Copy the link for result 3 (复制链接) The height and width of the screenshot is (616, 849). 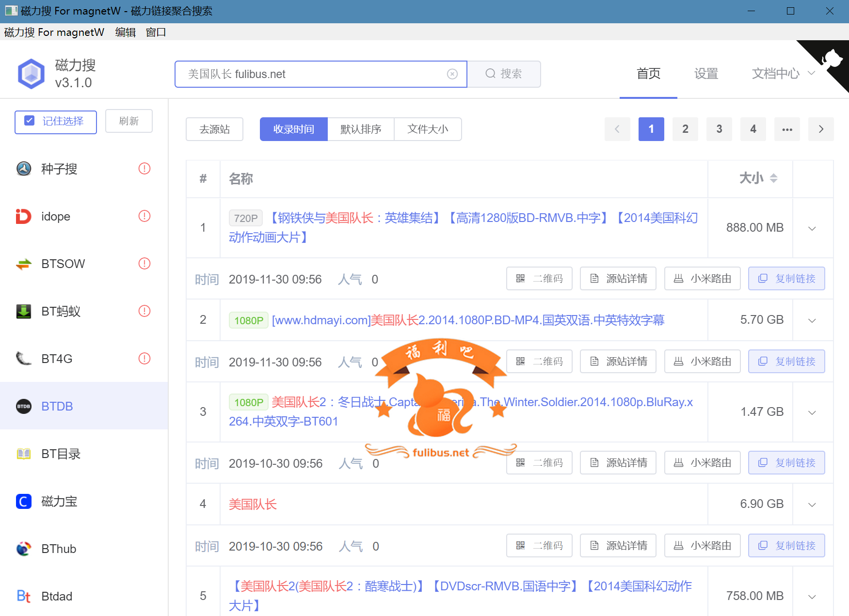(x=786, y=463)
